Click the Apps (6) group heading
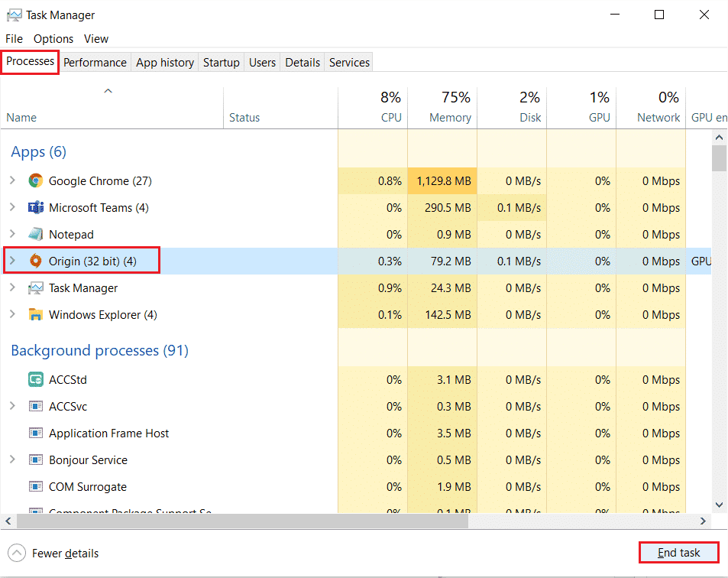 [x=38, y=151]
